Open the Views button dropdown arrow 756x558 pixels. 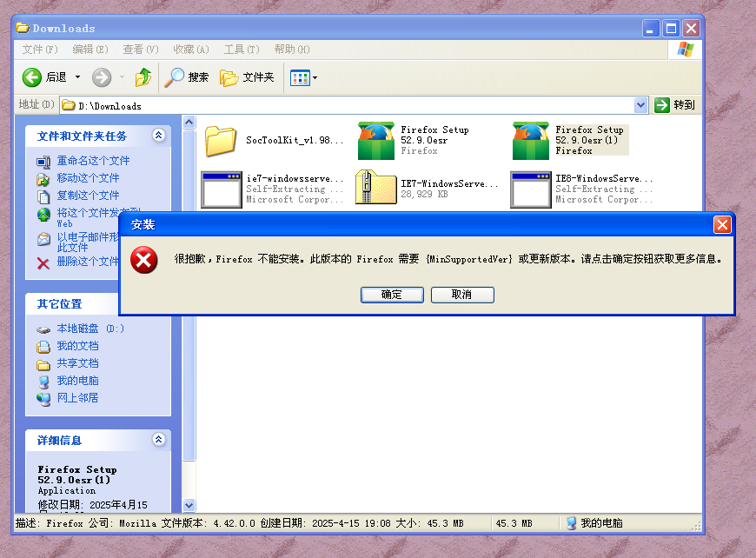pos(315,77)
